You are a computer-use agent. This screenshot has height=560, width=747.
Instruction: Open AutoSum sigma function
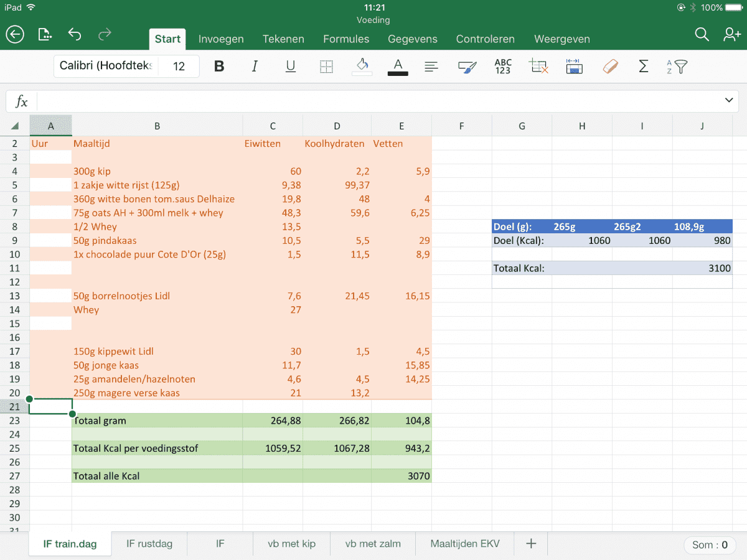(x=644, y=67)
